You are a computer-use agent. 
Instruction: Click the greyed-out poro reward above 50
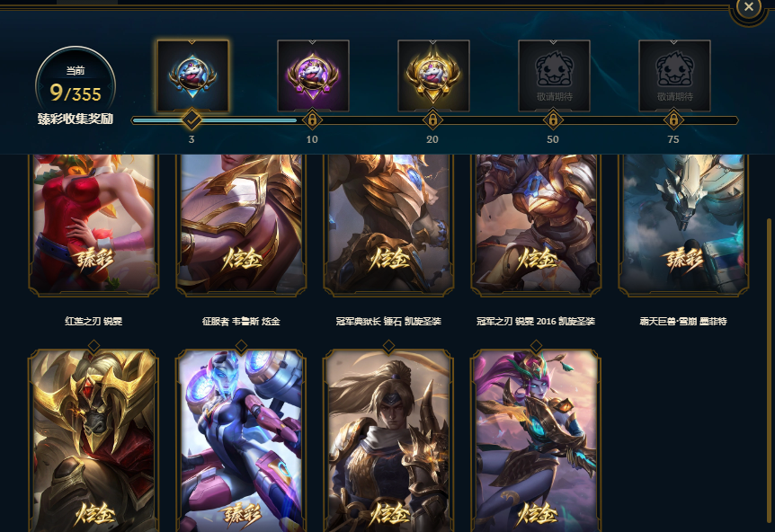pos(554,75)
